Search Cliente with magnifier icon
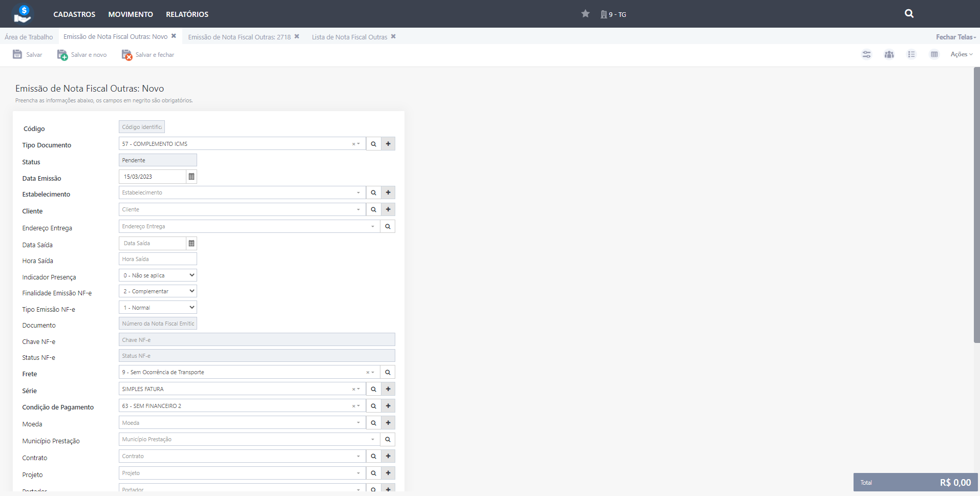 [373, 209]
